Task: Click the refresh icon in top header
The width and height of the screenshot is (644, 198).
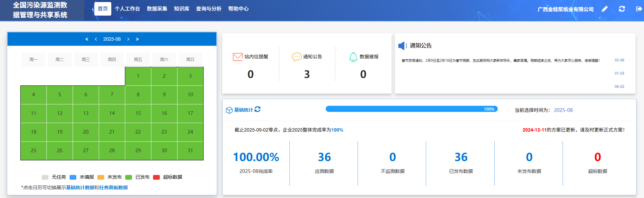Action: click(x=622, y=9)
